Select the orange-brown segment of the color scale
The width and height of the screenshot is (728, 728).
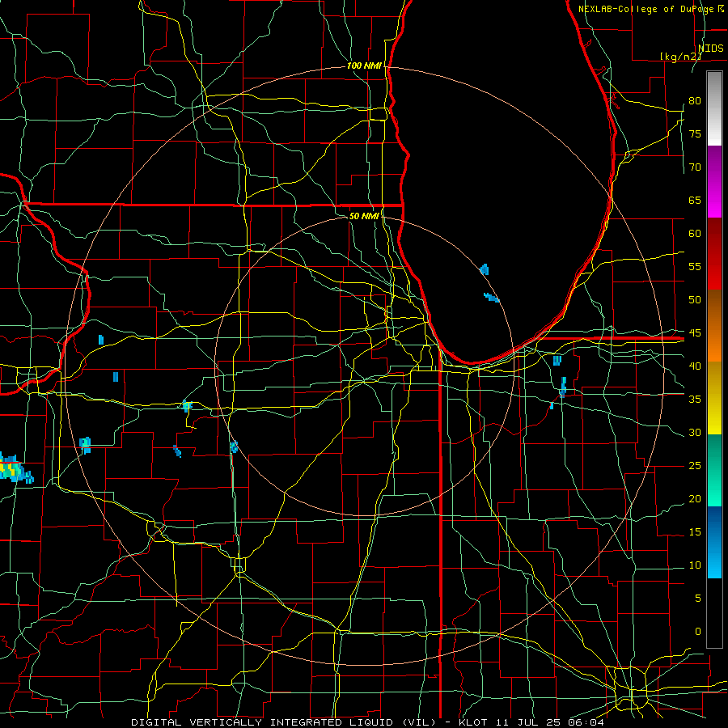pos(714,327)
